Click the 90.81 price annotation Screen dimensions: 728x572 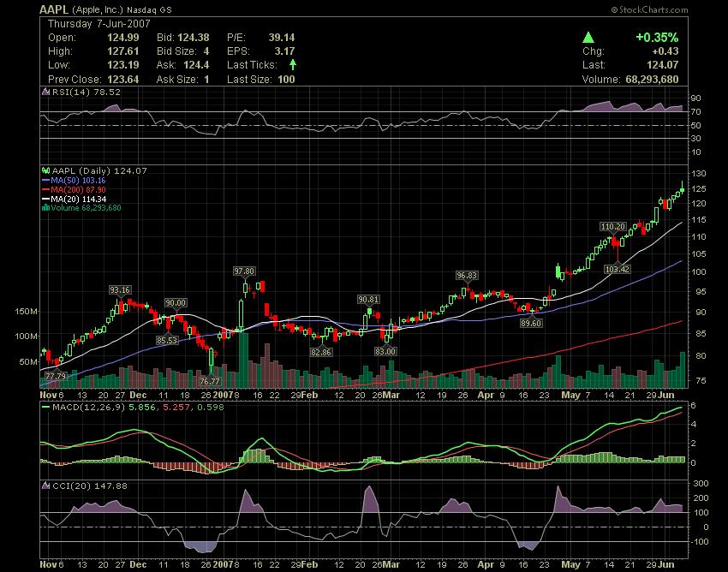tap(368, 300)
